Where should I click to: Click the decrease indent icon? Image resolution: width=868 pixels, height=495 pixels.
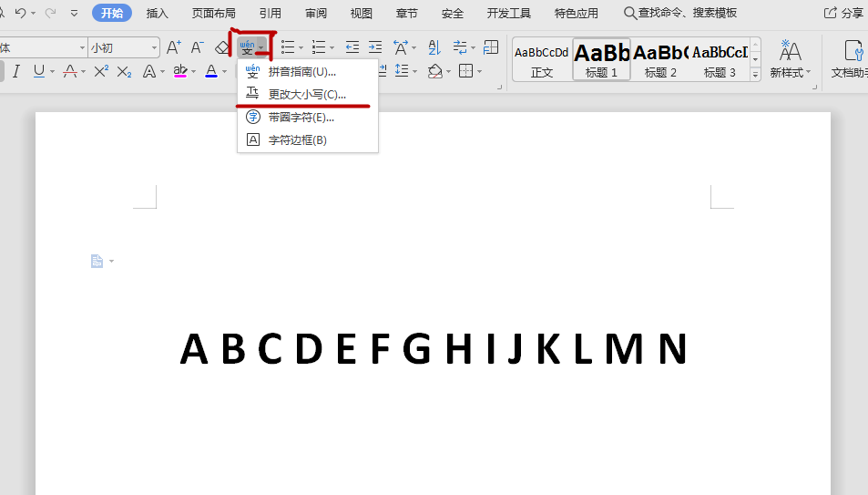point(352,47)
